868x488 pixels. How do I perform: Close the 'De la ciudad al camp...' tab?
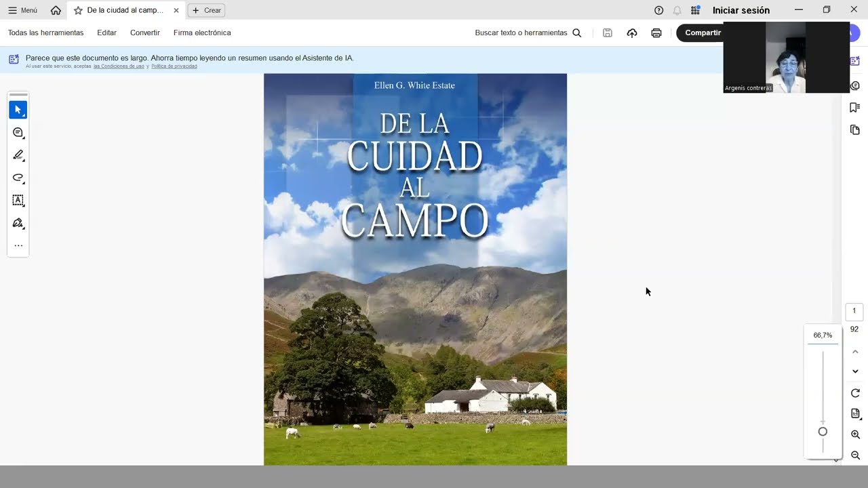point(176,10)
